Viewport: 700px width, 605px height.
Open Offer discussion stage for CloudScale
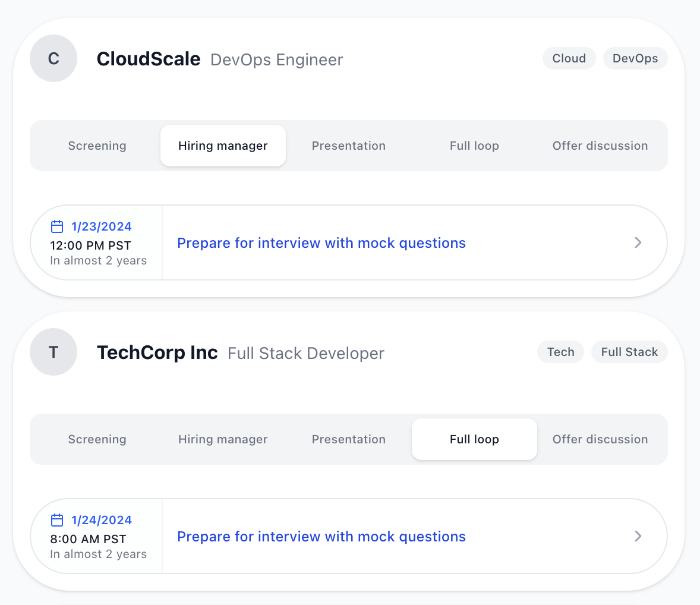(x=600, y=146)
